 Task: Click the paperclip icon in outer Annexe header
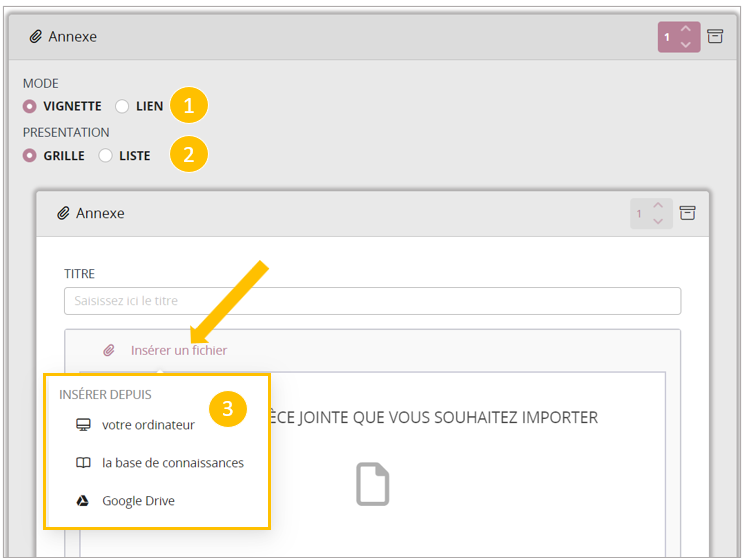point(36,37)
